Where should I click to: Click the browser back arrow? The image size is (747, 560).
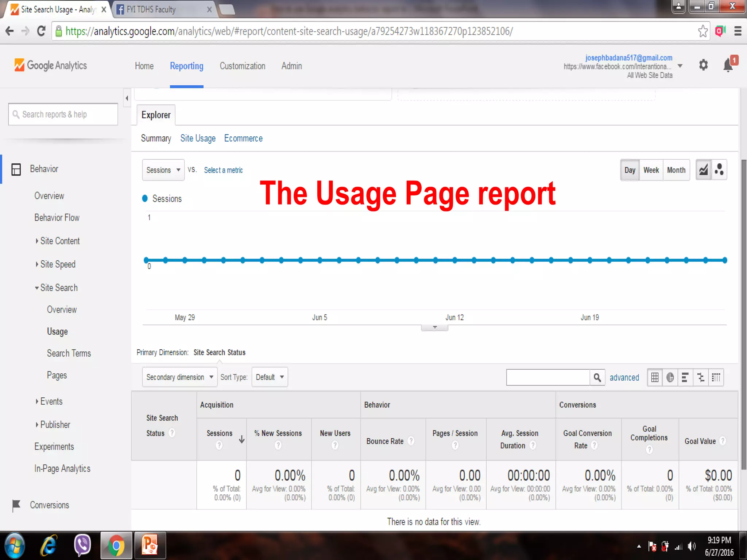point(9,31)
